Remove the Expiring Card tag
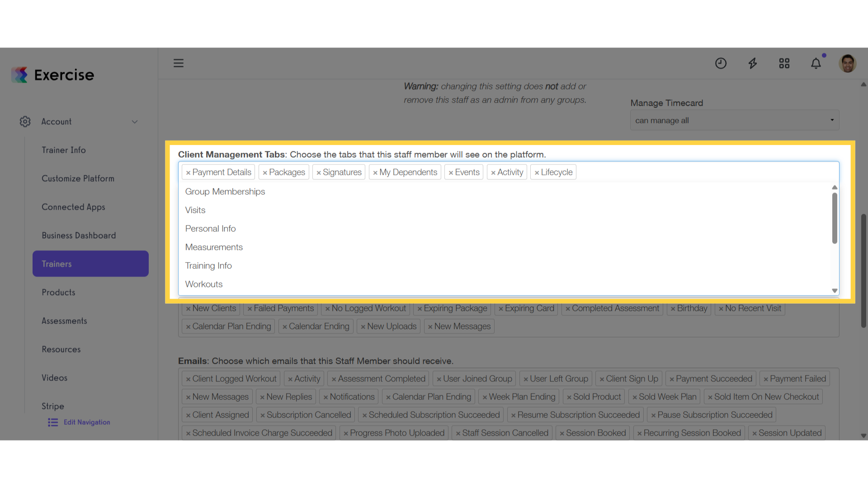The height and width of the screenshot is (488, 868). [500, 309]
